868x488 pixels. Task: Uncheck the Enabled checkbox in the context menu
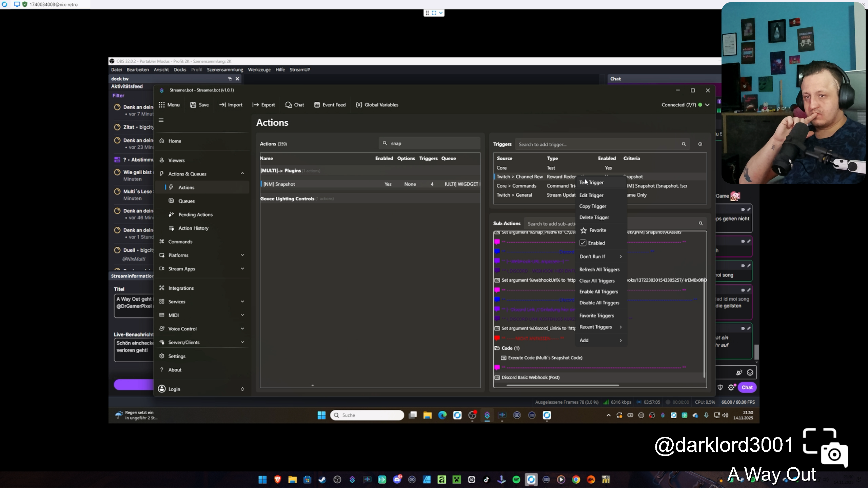tap(583, 243)
